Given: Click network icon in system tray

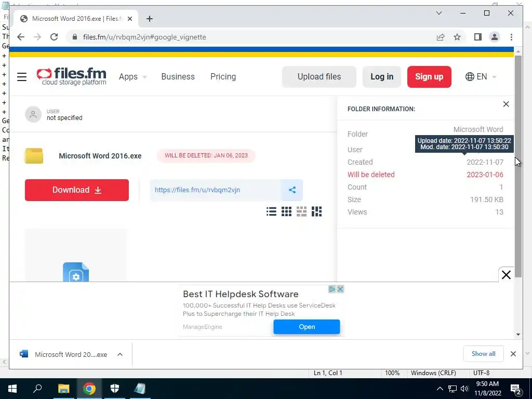Looking at the screenshot, I should 453,389.
